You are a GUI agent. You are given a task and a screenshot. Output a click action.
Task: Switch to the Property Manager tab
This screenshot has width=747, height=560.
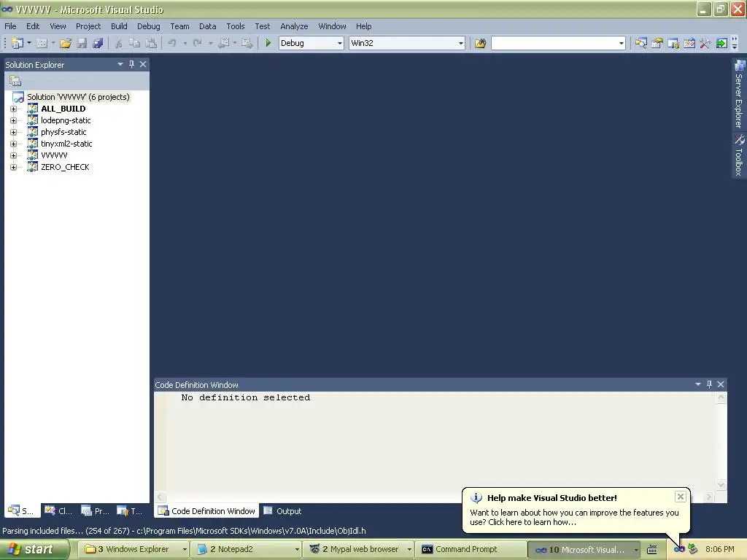(x=95, y=511)
